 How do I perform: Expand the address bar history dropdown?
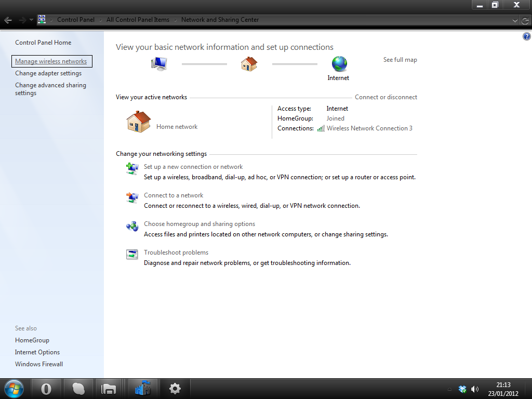point(515,21)
